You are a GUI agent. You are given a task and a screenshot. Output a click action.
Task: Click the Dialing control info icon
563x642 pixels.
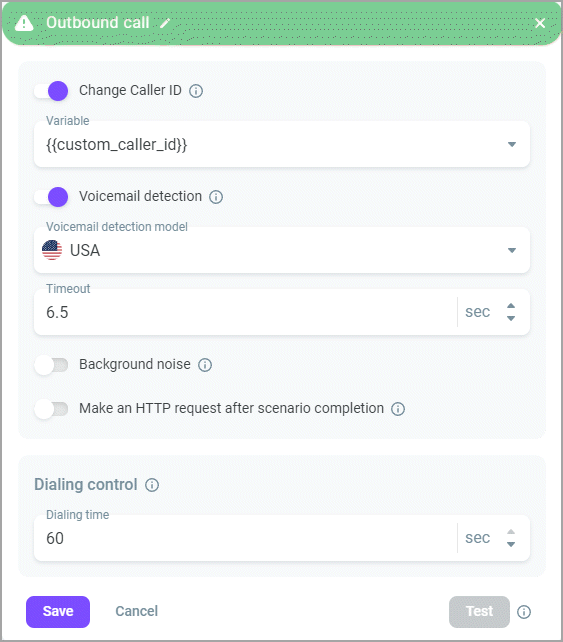coord(152,485)
